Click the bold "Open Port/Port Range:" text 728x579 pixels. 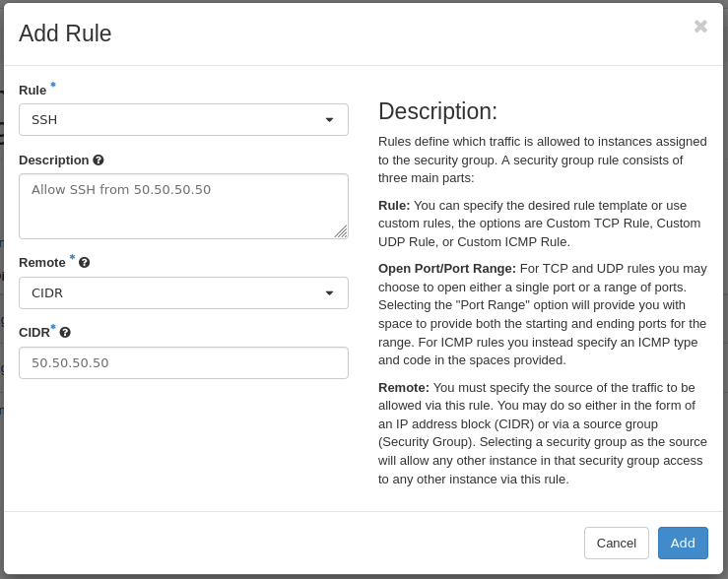(446, 269)
